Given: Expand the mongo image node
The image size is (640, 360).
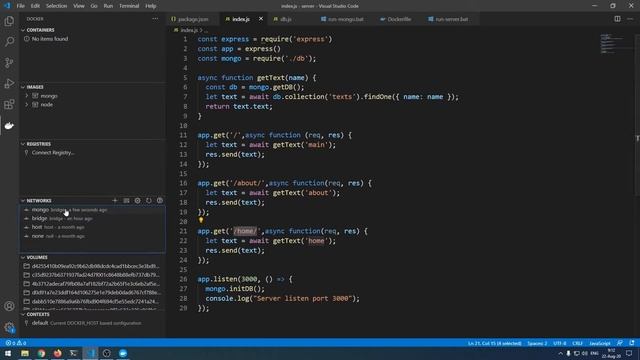Looking at the screenshot, I should coord(27,96).
